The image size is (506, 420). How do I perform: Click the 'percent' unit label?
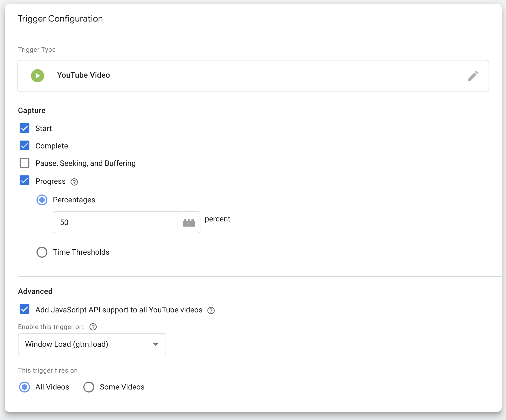pyautogui.click(x=218, y=219)
